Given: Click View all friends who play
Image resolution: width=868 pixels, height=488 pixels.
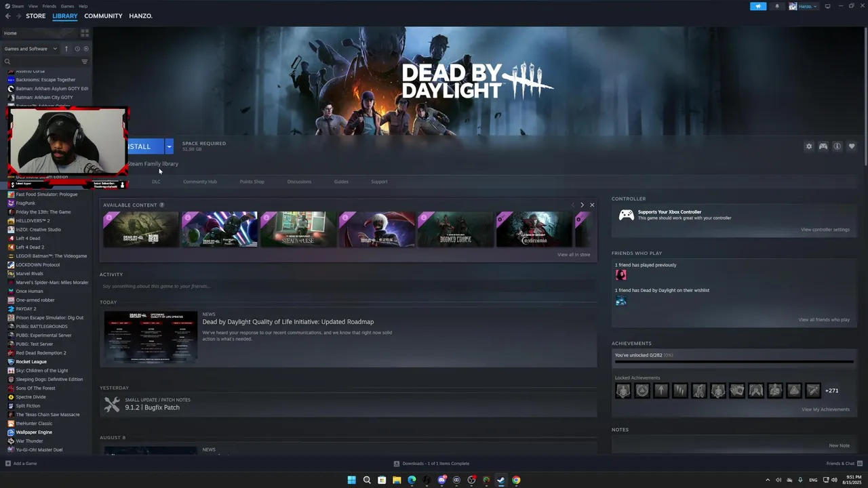Looking at the screenshot, I should 824,320.
